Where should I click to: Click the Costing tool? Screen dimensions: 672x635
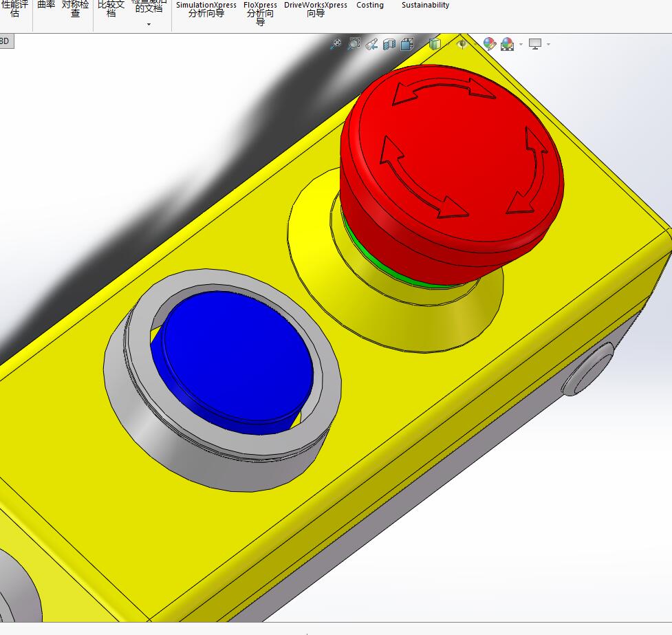tap(370, 5)
